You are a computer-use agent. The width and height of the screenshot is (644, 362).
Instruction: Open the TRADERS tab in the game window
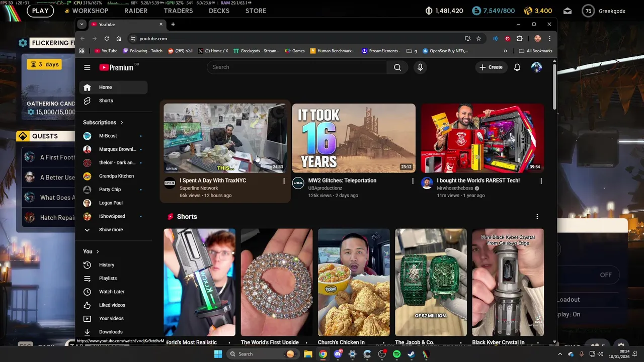click(178, 11)
